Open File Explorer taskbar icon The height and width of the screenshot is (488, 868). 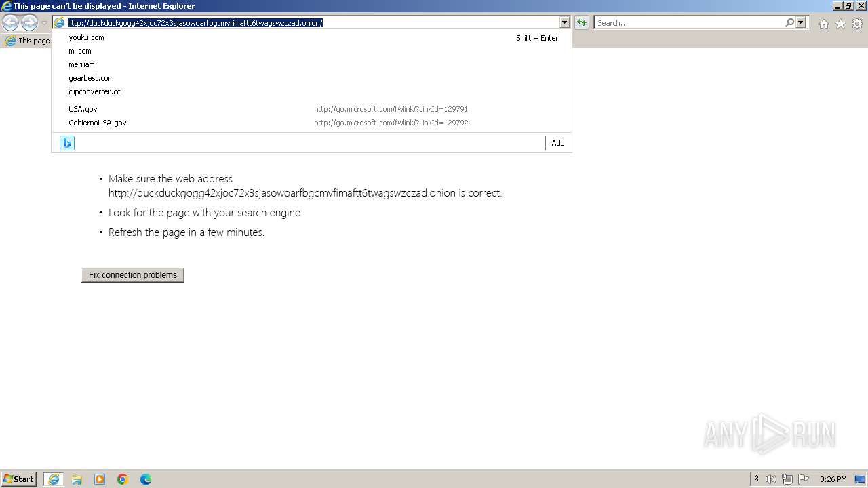coord(77,479)
